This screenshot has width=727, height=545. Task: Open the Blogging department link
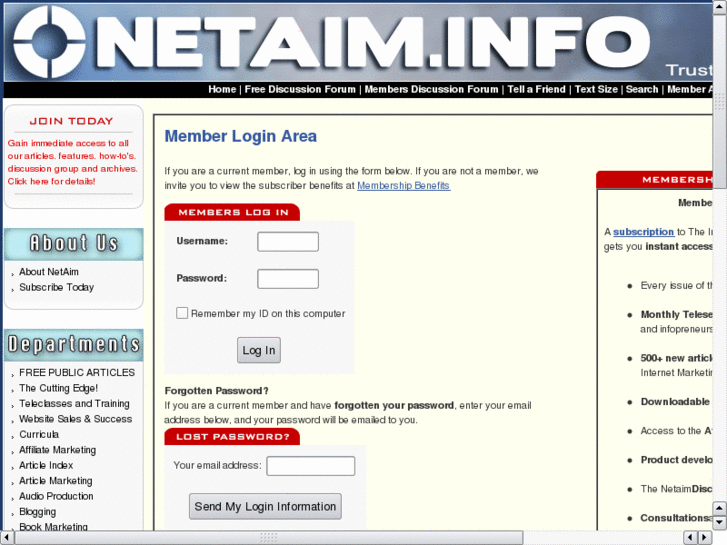tap(38, 512)
